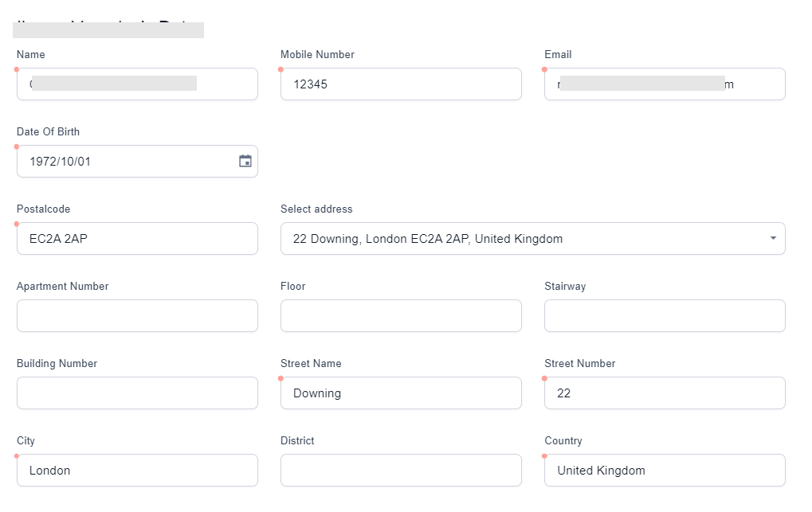
Task: Select the Date Of Birth text field
Action: tap(127, 161)
